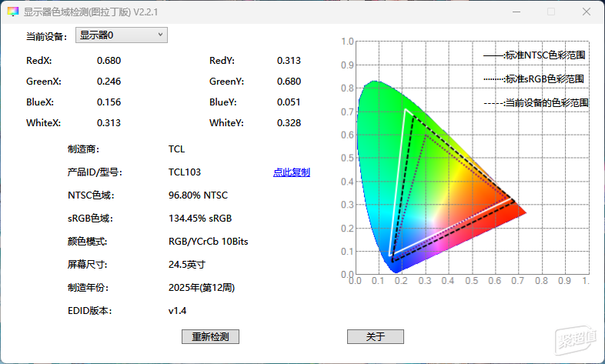The width and height of the screenshot is (605, 364).
Task: Click the 当前设备的色彩范围 legend entry
Action: click(x=536, y=103)
